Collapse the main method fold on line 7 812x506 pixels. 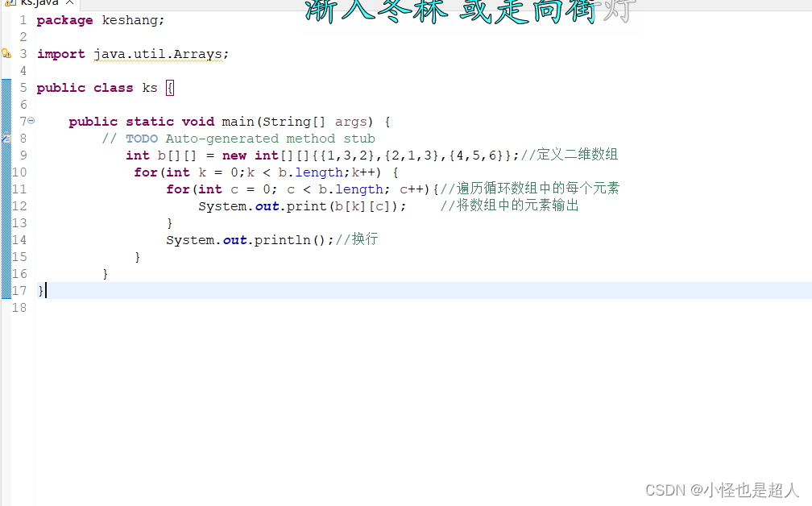pos(31,121)
